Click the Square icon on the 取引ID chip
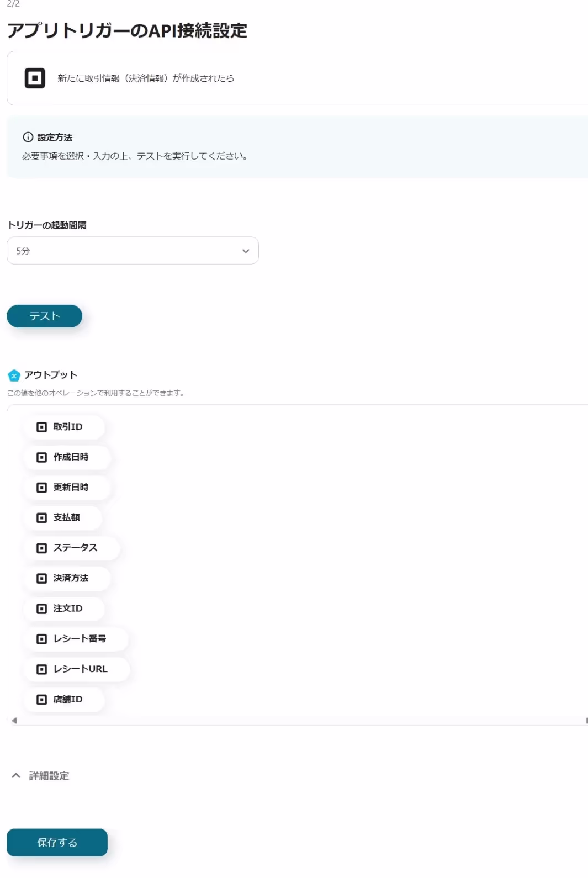588x878 pixels. pos(41,427)
